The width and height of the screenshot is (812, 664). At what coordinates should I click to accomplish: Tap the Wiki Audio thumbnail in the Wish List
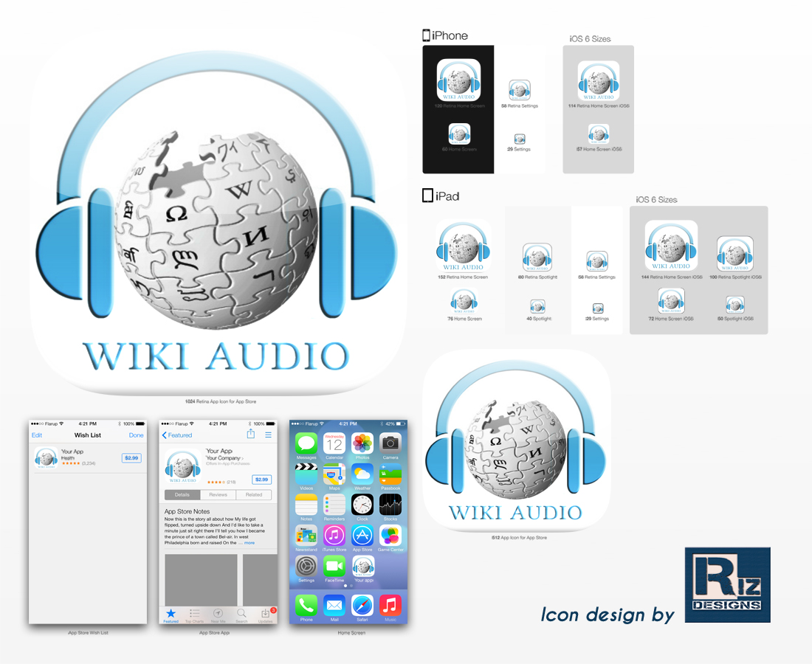coord(46,458)
